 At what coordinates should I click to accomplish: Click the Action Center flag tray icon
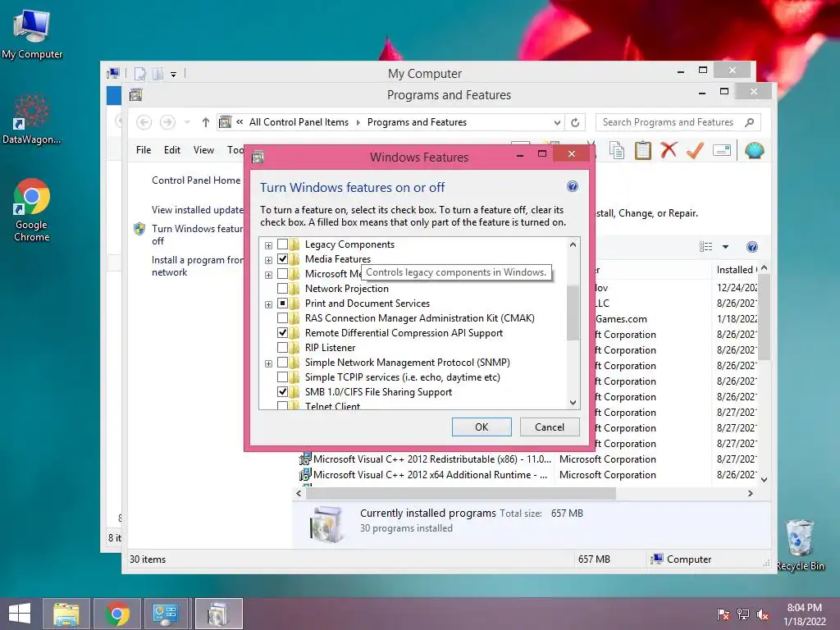coord(724,614)
